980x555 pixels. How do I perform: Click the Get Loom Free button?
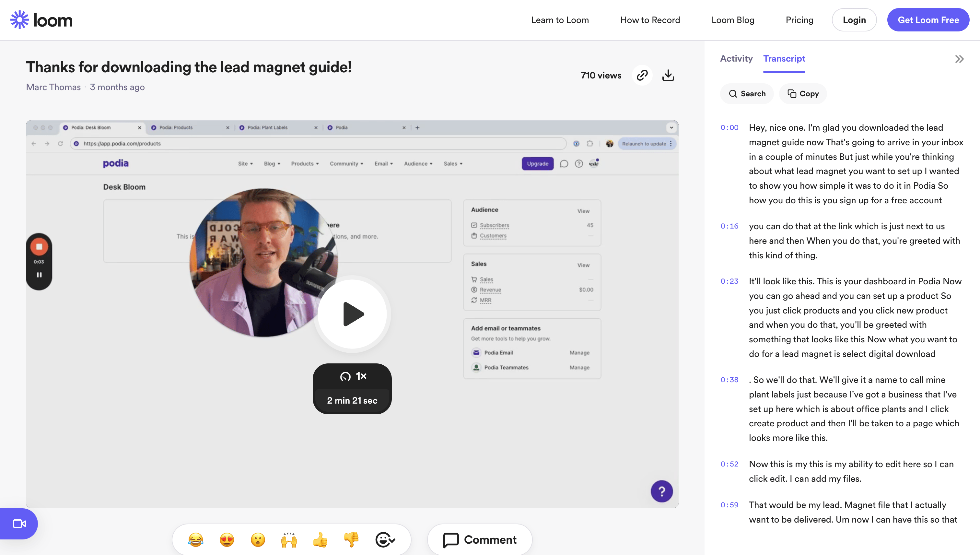928,20
